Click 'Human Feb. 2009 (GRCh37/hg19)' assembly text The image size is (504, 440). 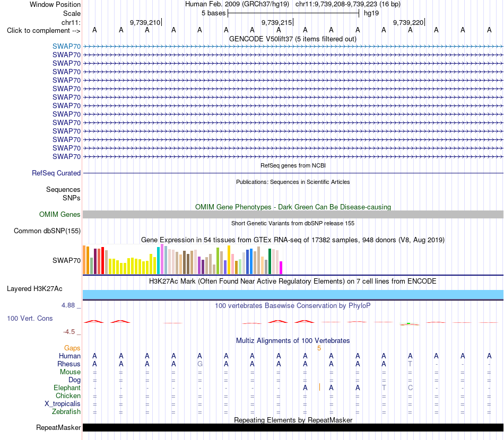[237, 4]
